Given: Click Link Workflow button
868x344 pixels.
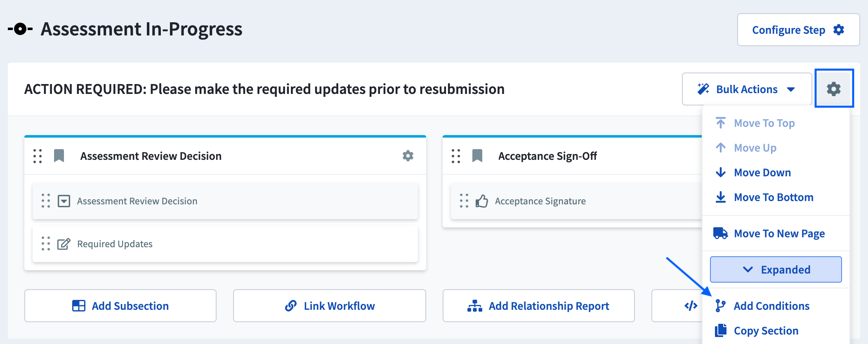Looking at the screenshot, I should click(330, 306).
